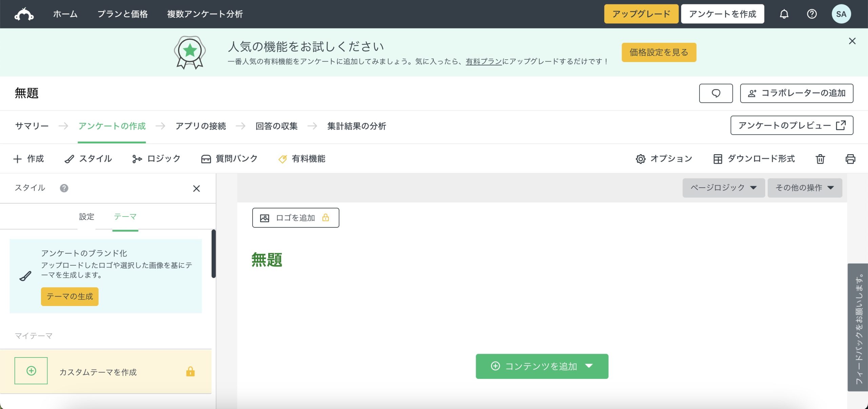
Task: Click the comments speech bubble button
Action: tap(716, 93)
